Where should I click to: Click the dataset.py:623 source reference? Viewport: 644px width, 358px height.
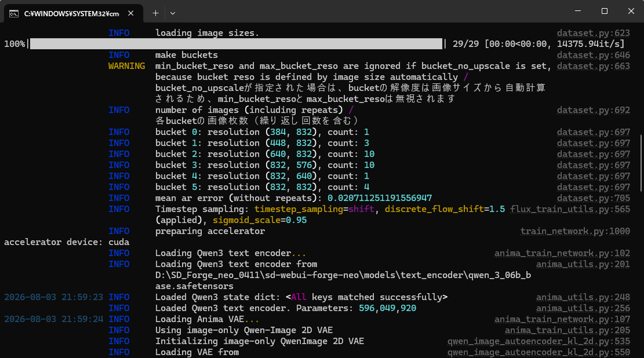tap(593, 33)
